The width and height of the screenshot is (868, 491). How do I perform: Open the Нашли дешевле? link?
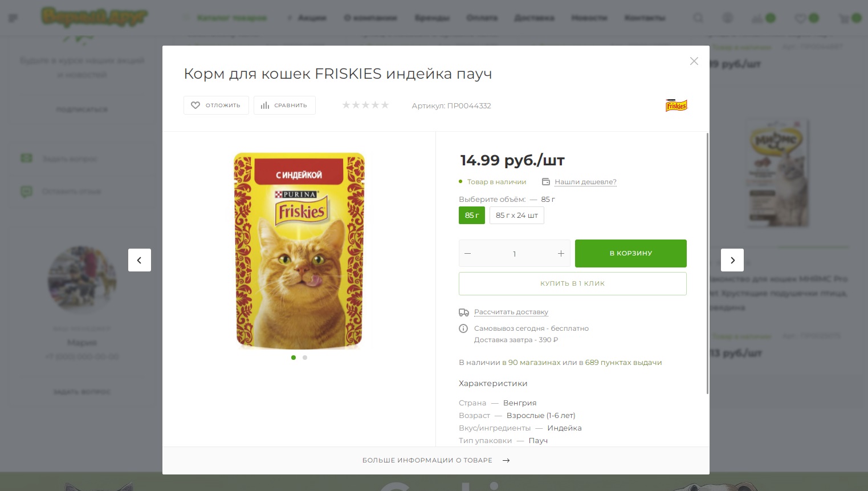(x=585, y=182)
